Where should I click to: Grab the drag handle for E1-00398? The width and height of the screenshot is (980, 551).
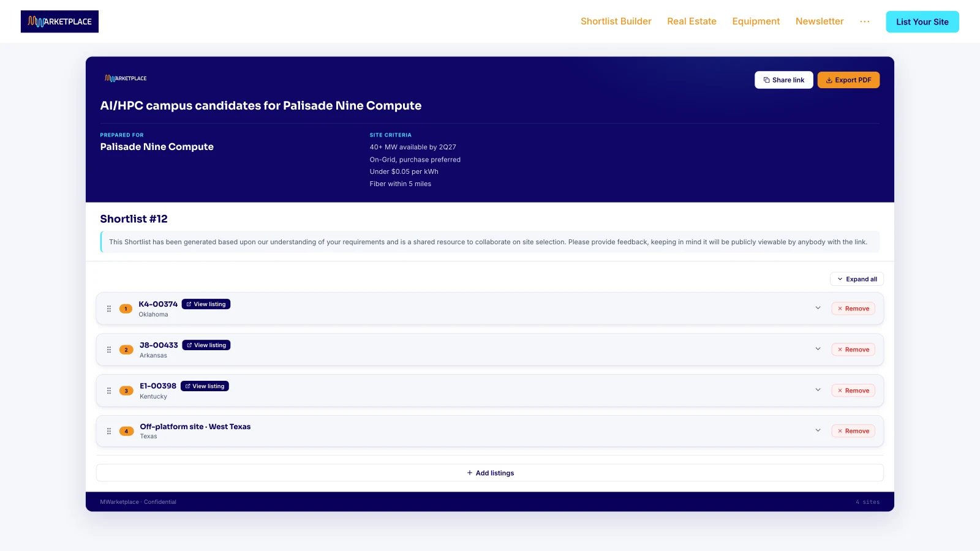(109, 391)
